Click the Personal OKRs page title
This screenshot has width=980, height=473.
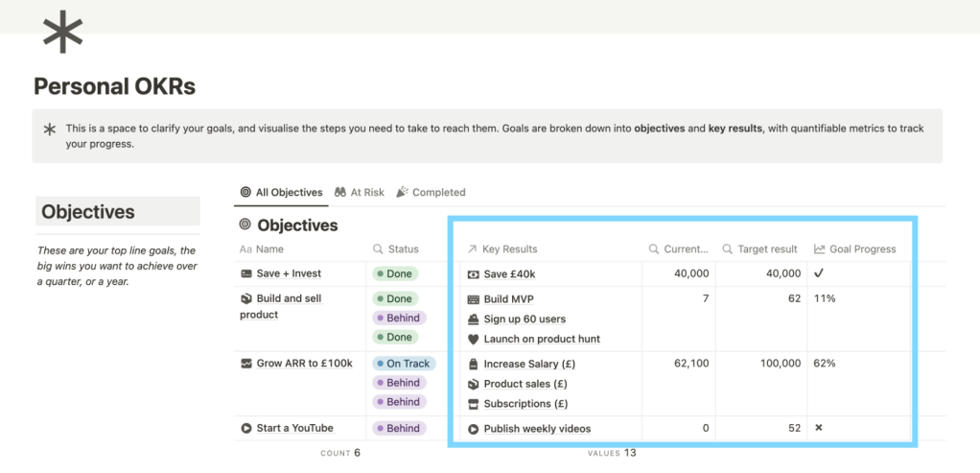coord(114,87)
